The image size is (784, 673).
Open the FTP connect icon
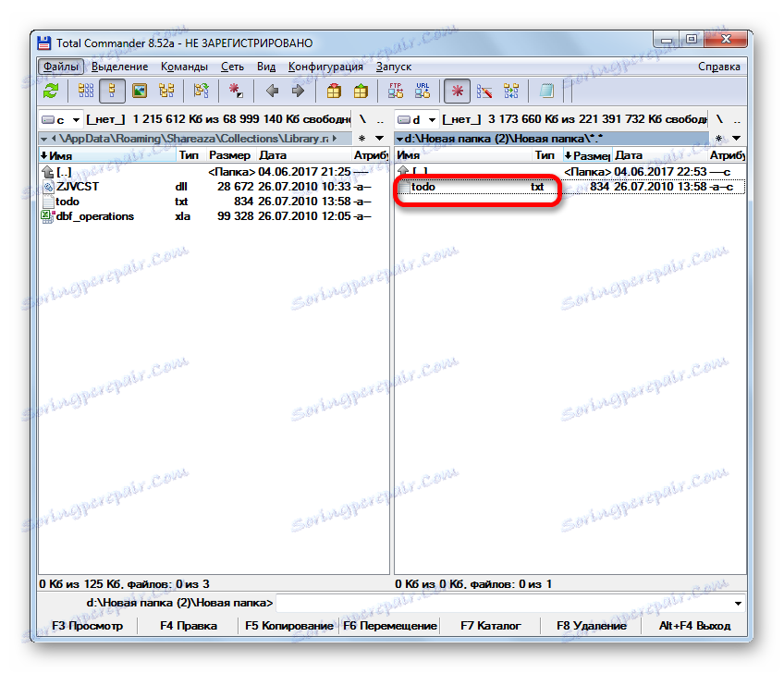point(396,91)
